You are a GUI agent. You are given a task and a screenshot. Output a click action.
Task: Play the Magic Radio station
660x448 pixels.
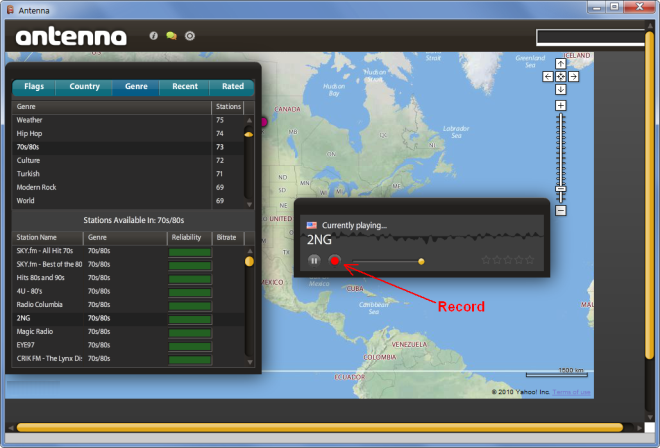pos(128,332)
